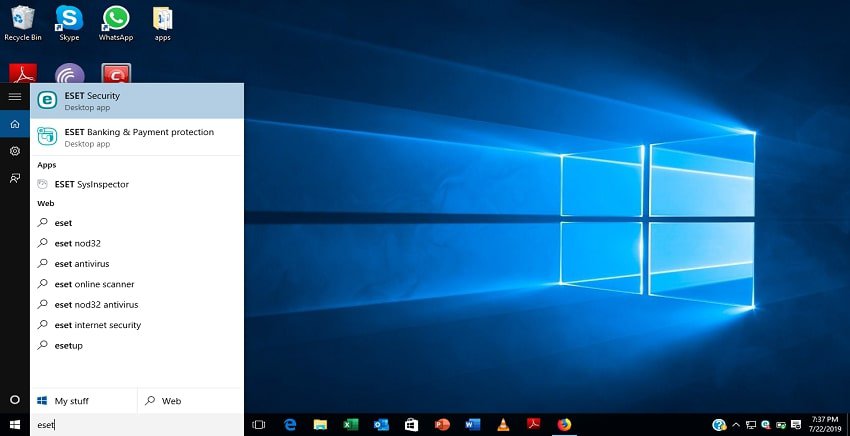The image size is (850, 436).
Task: Select the Skype desktop shortcut
Action: (69, 23)
